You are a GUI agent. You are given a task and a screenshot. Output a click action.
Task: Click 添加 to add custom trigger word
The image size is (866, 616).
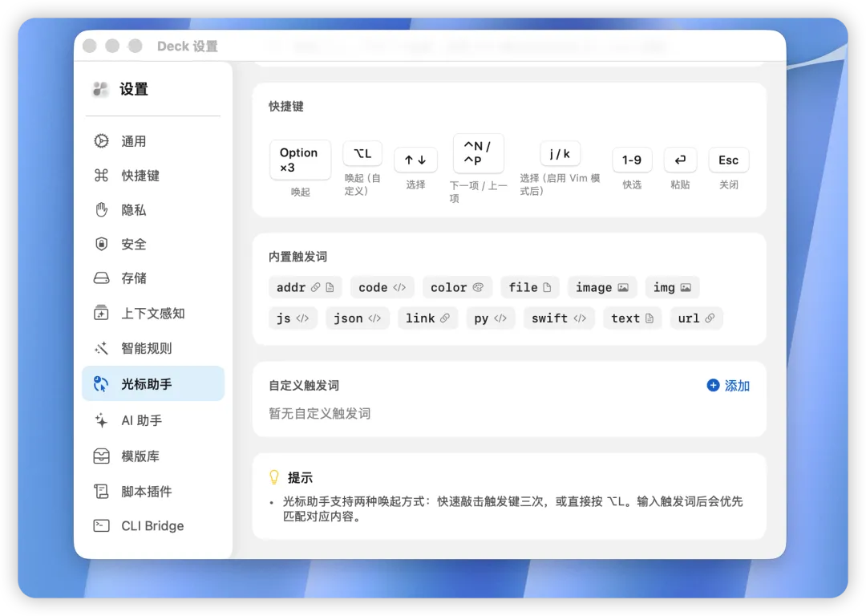[x=728, y=385]
